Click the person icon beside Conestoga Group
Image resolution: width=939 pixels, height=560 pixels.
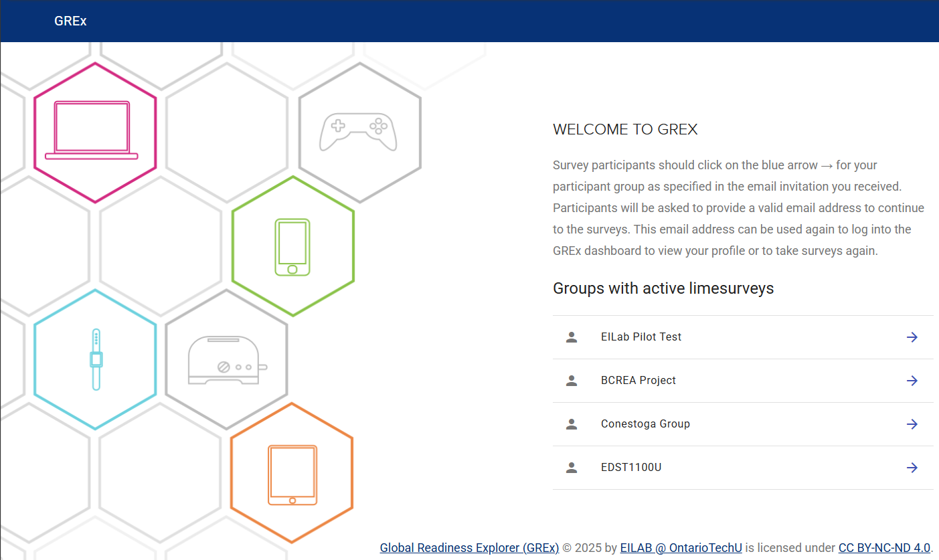click(x=572, y=424)
